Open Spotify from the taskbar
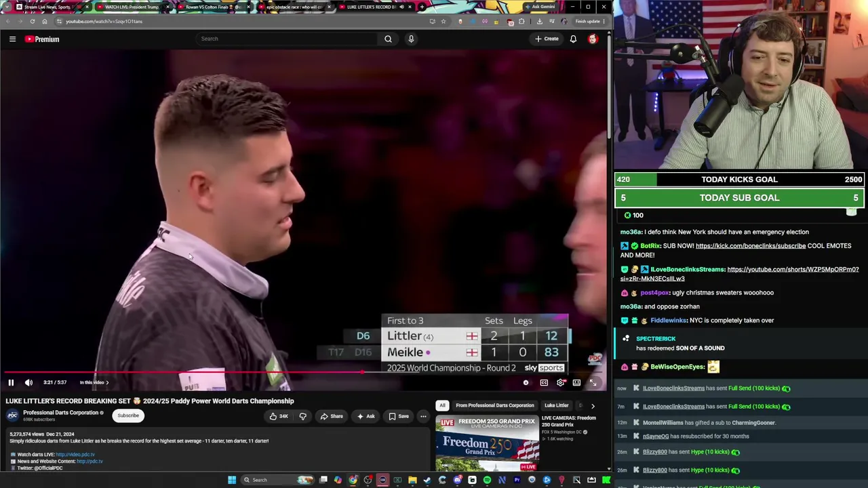Screen dimensions: 868x488 point(487,480)
